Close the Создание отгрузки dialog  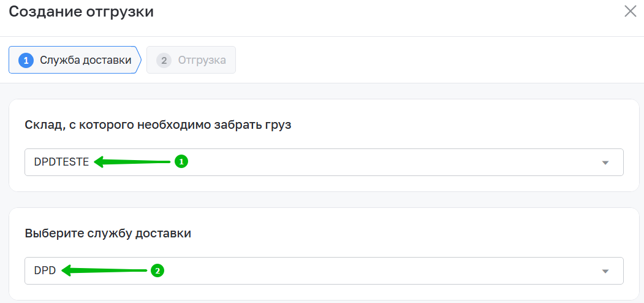[630, 11]
